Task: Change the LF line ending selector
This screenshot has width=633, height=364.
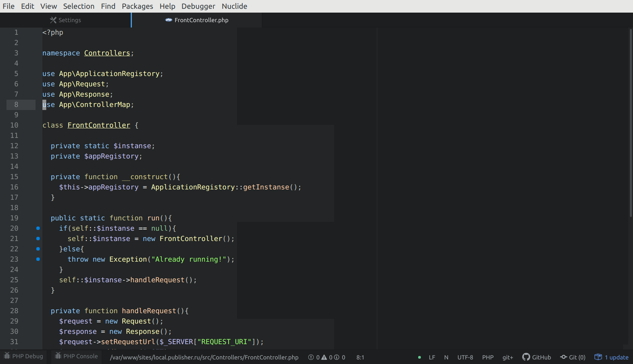Action: (x=432, y=357)
